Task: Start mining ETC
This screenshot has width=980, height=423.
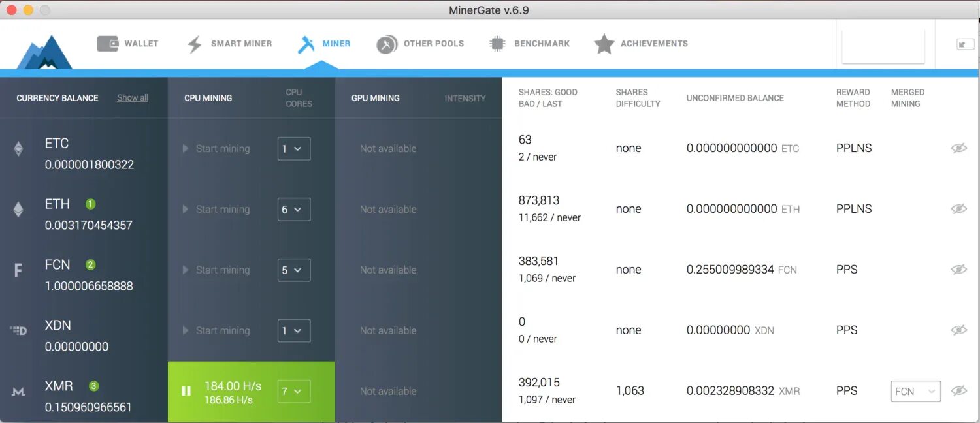Action: point(216,149)
